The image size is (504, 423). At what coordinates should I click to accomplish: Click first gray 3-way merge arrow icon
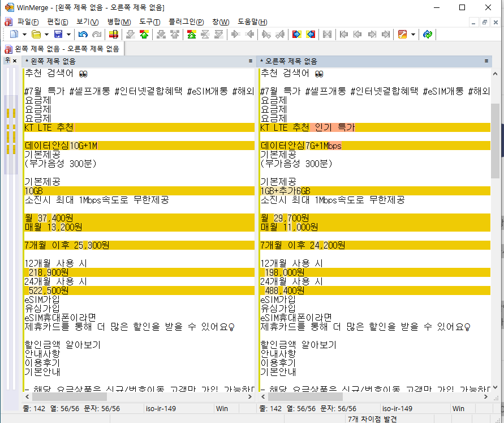344,34
